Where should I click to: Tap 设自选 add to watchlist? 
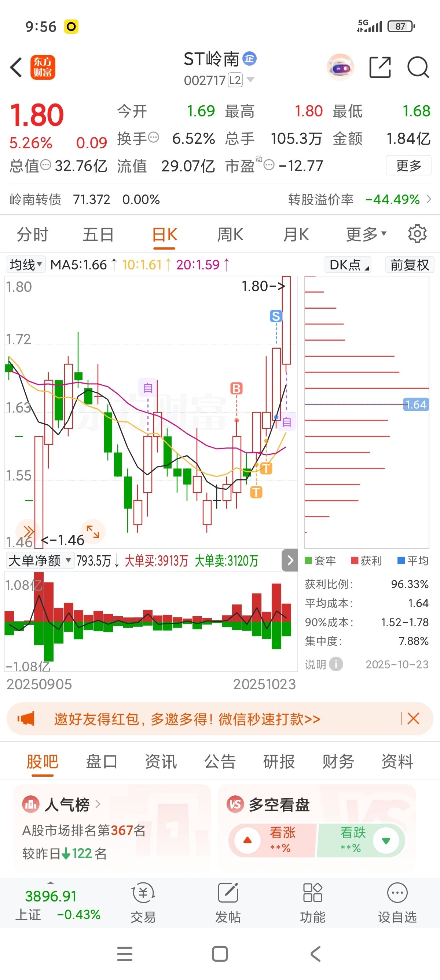click(x=397, y=903)
